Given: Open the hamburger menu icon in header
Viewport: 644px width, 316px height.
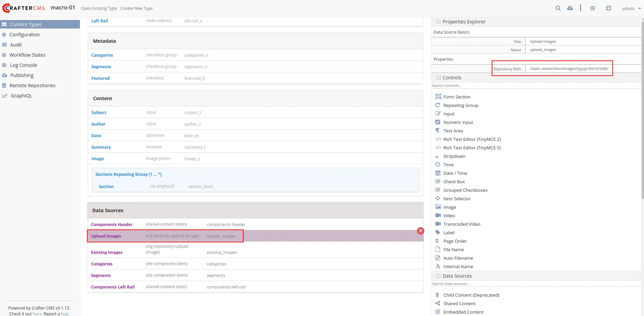Looking at the screenshot, I should coord(593,8).
